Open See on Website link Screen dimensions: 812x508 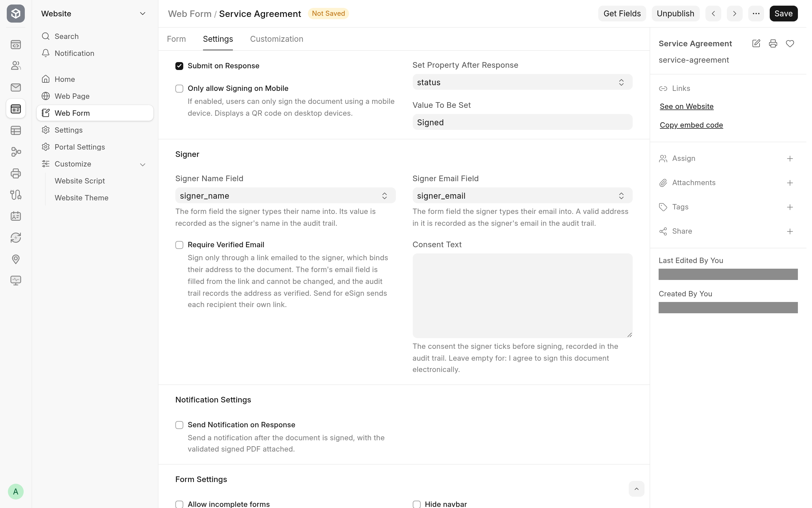coord(687,106)
